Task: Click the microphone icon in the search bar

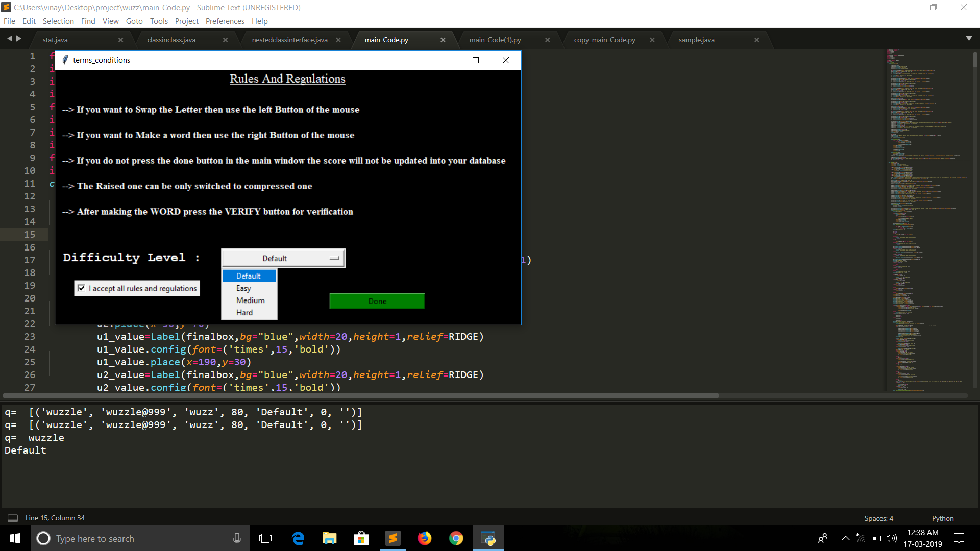Action: click(x=236, y=538)
